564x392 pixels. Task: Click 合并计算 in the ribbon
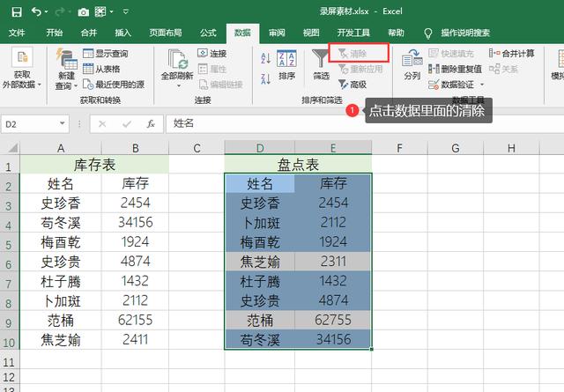pyautogui.click(x=511, y=54)
